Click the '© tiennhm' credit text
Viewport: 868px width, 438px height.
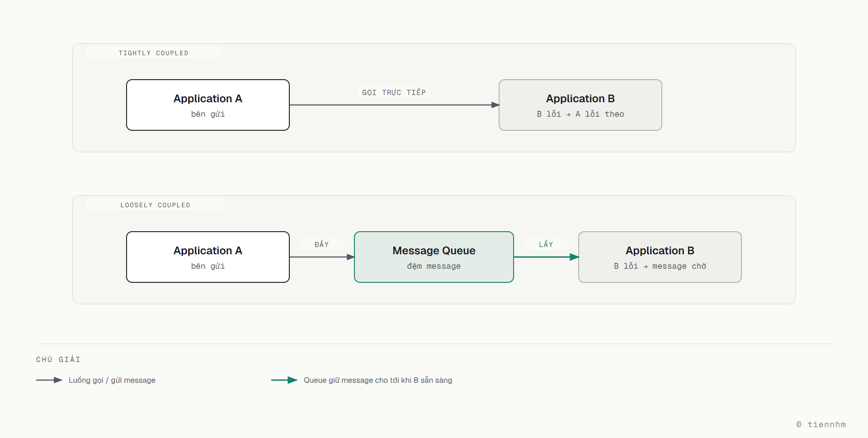point(821,424)
